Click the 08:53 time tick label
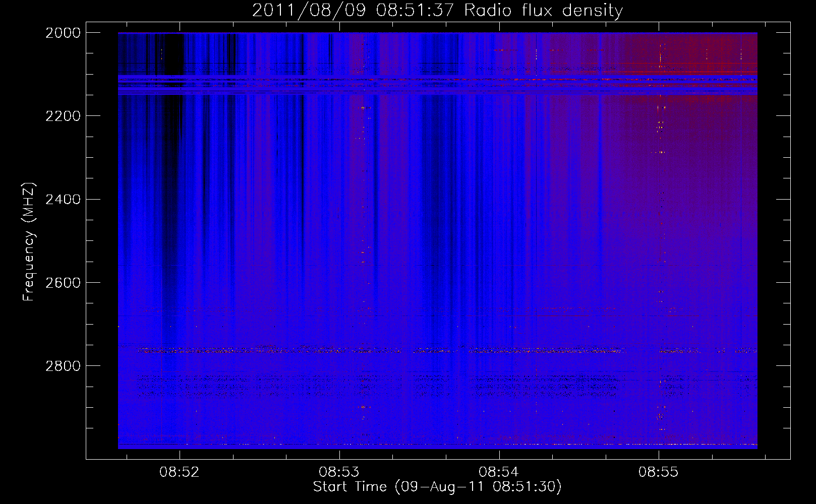This screenshot has width=816, height=504. [x=339, y=472]
